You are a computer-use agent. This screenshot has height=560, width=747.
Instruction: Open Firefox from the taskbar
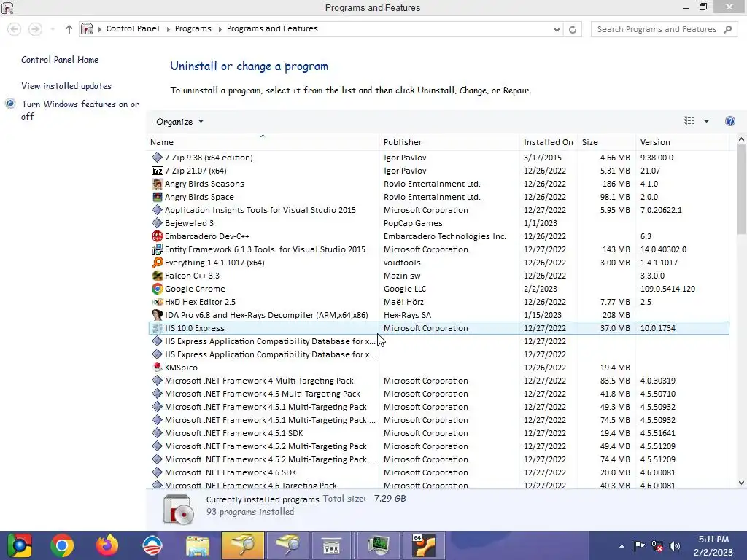(x=107, y=545)
